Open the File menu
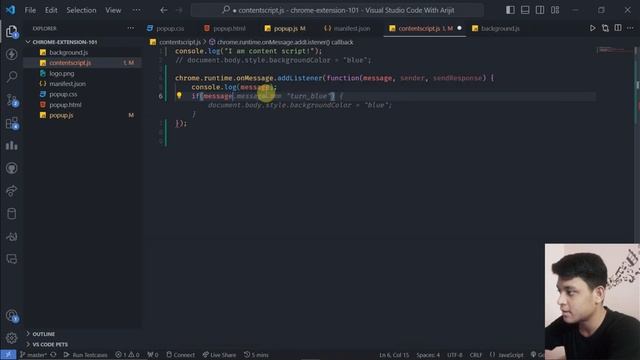 [x=30, y=10]
